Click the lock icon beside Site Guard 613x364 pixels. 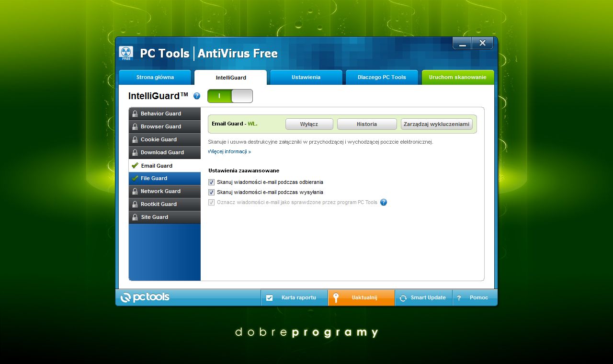135,217
